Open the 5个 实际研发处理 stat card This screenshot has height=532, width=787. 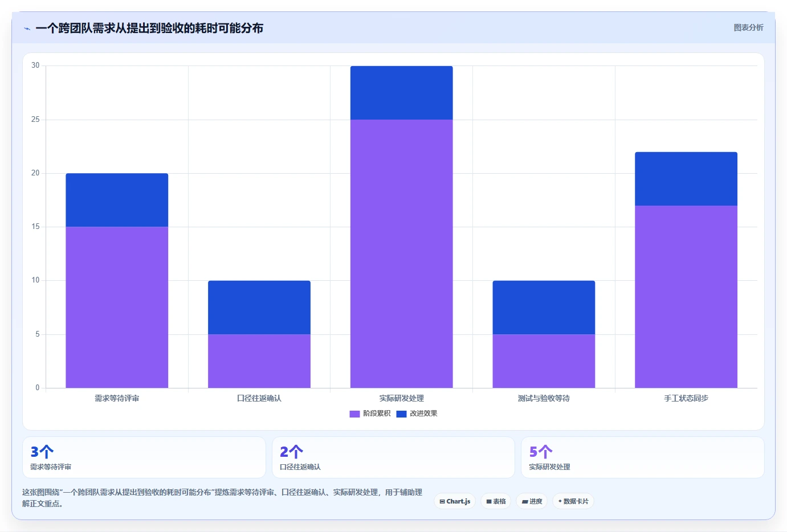point(643,457)
